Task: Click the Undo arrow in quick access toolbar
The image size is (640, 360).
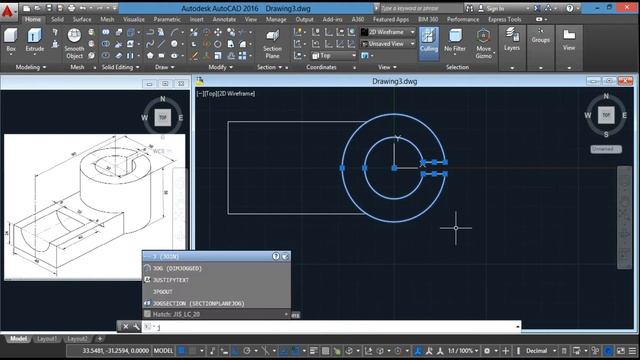Action: [83, 8]
